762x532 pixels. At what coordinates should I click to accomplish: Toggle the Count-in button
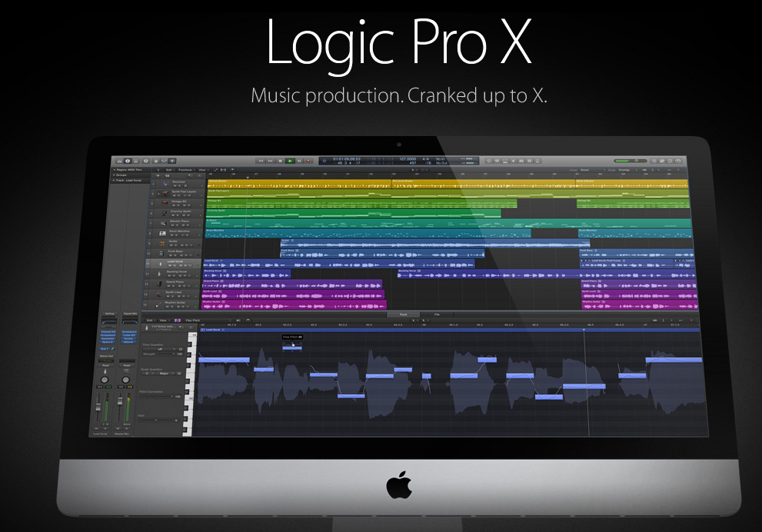[529, 161]
